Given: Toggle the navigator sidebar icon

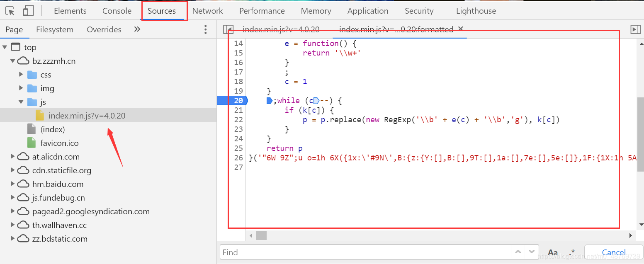Looking at the screenshot, I should click(x=228, y=29).
